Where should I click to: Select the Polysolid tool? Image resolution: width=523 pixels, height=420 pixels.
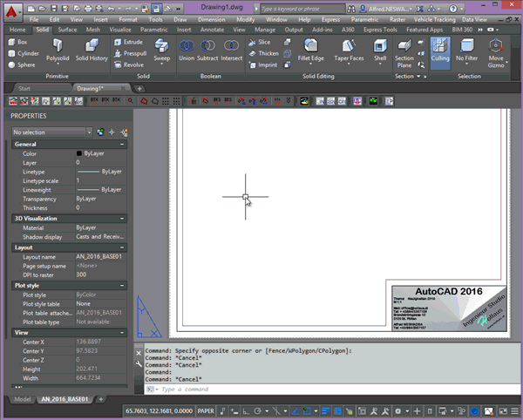(x=58, y=51)
